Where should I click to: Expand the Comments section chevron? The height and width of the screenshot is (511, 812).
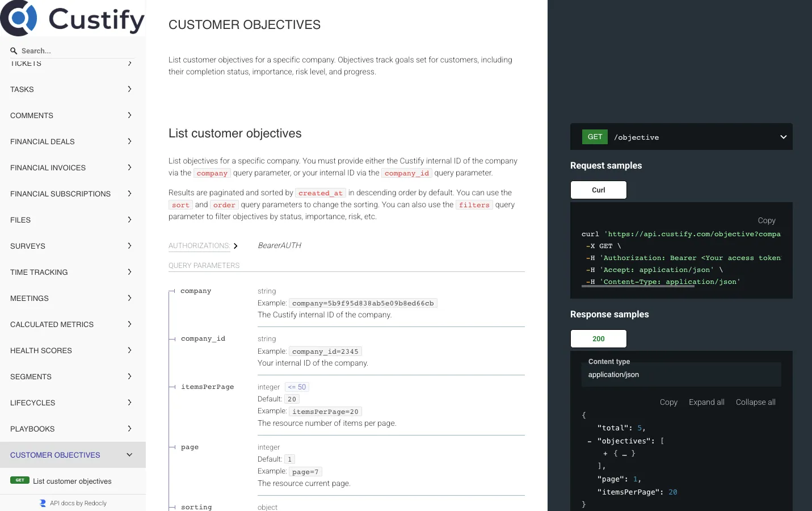(x=129, y=115)
